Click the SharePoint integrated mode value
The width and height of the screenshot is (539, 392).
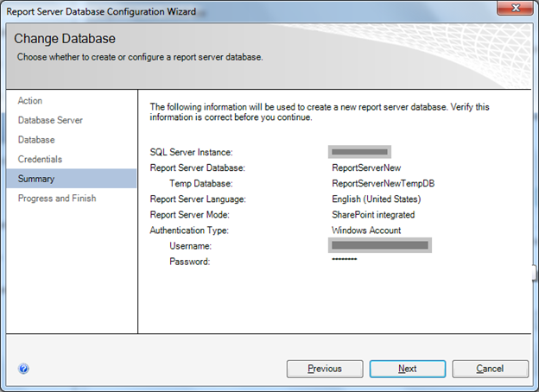point(373,215)
